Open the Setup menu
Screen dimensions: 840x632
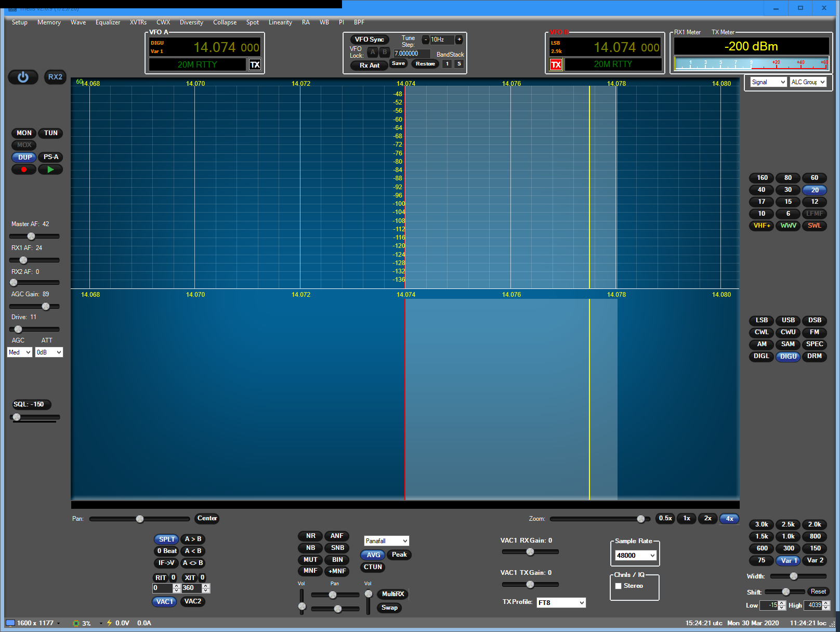[20, 22]
